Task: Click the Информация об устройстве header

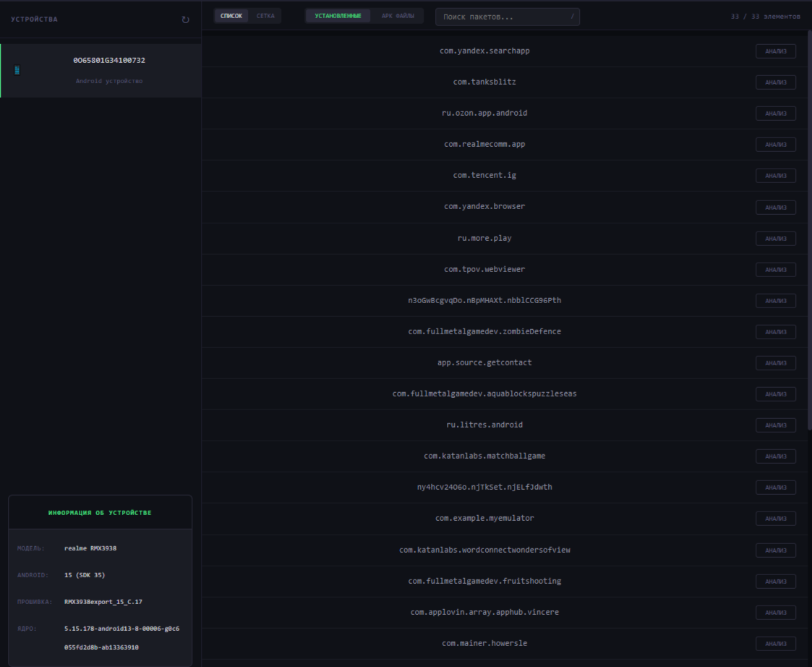Action: [100, 513]
